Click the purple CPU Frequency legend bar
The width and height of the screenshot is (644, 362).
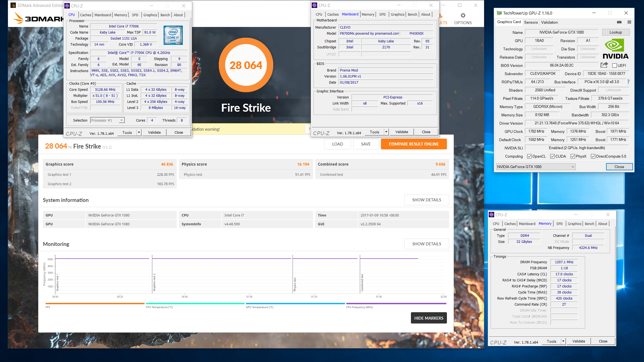[x=396, y=303]
